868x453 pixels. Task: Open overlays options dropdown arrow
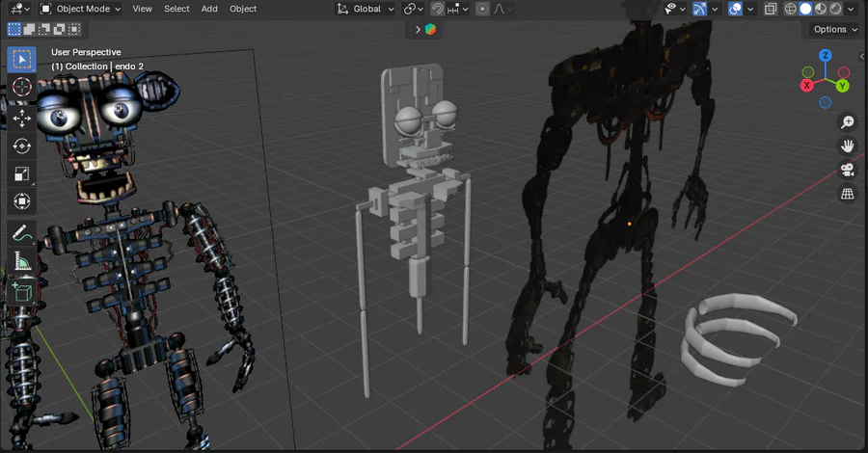click(750, 9)
